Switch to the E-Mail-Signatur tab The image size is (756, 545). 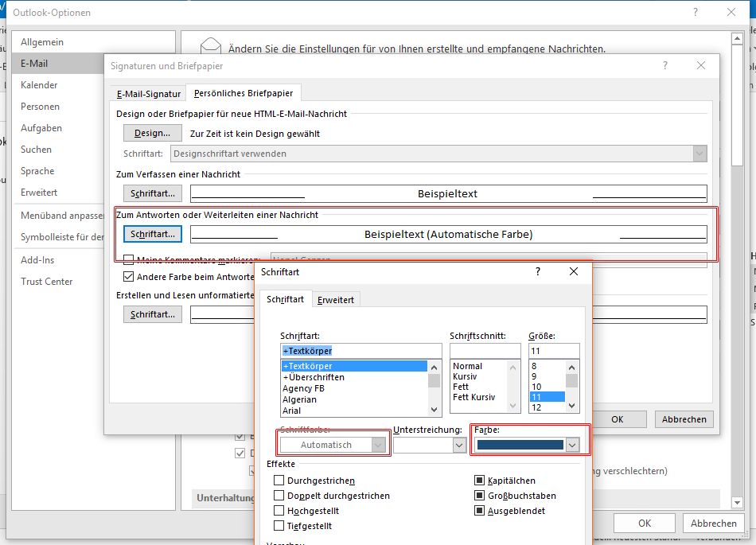(x=149, y=93)
